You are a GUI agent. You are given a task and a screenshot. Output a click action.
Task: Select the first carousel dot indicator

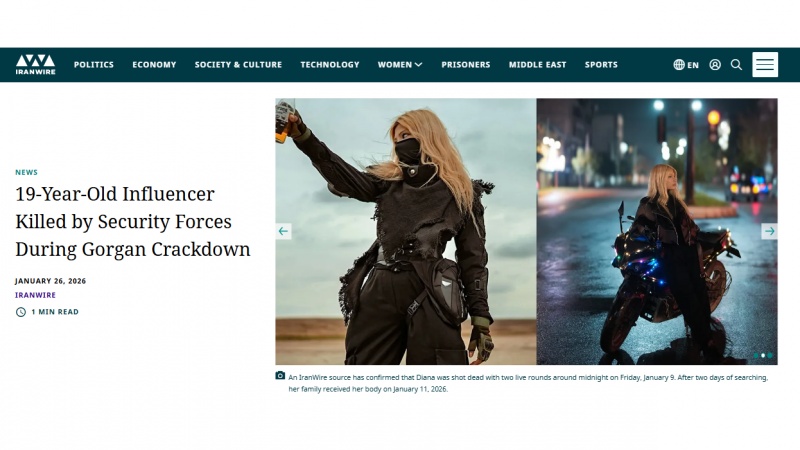click(757, 355)
